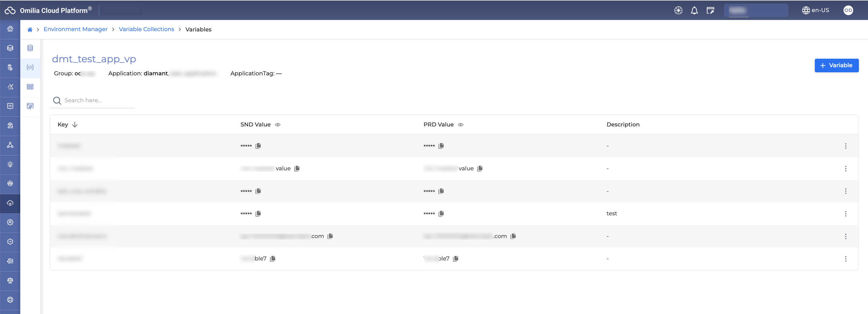This screenshot has height=314, width=868.
Task: Click the checkmark badge sidebar icon
Action: pyautogui.click(x=10, y=242)
